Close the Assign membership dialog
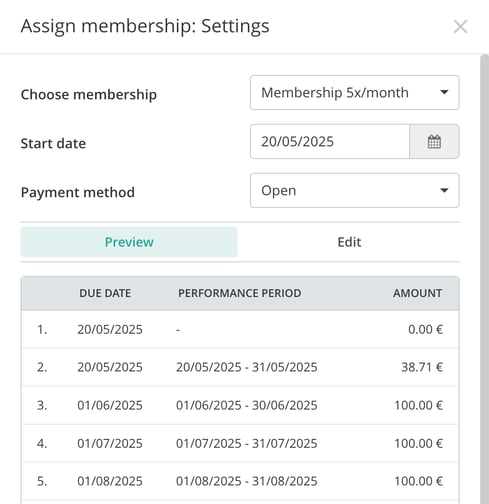489x504 pixels. (460, 27)
